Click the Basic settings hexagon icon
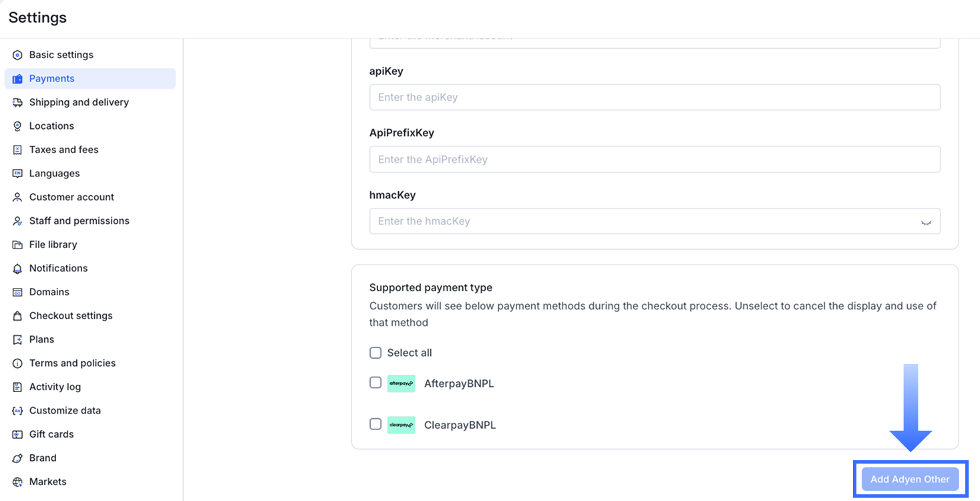980x501 pixels. [x=17, y=55]
